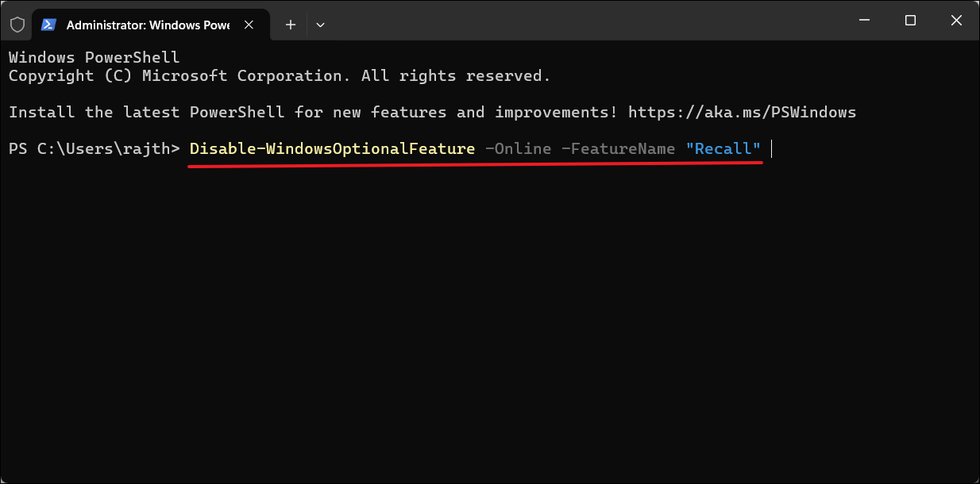980x484 pixels.
Task: Close the Windows Terminal window
Action: pos(955,21)
